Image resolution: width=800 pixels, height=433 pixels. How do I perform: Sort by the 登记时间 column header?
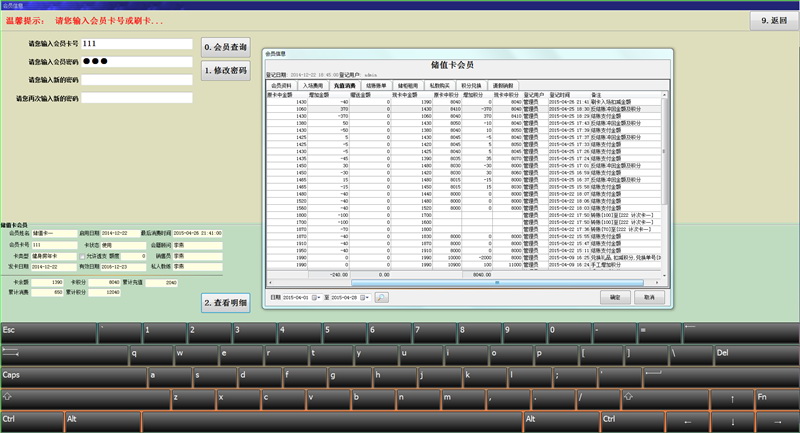[x=568, y=95]
